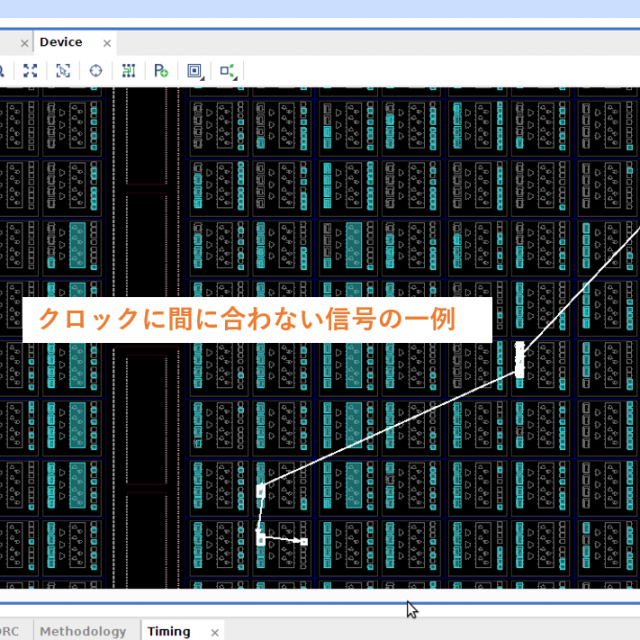Select the Timing tab
Image resolution: width=640 pixels, height=640 pixels.
pyautogui.click(x=169, y=631)
